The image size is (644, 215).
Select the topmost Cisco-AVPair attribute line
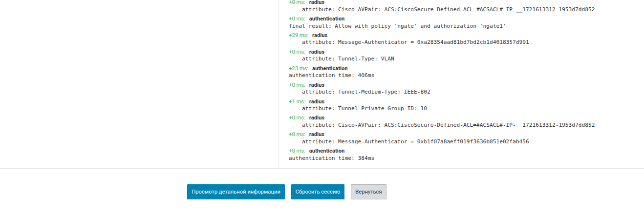448,9
